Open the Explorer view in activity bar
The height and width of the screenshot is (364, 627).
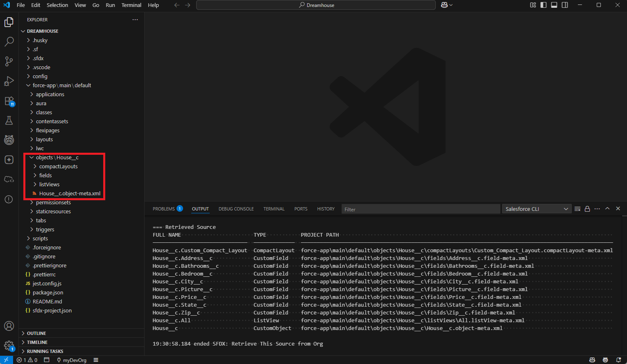(x=9, y=22)
